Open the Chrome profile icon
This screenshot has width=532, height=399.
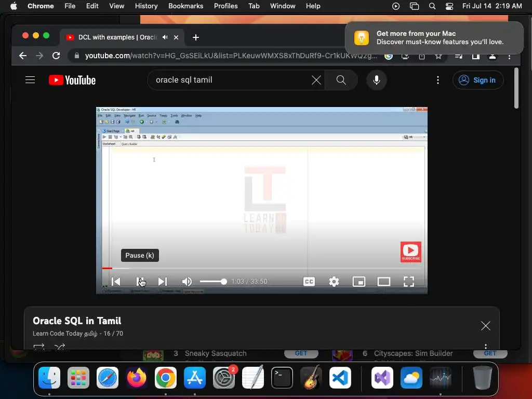493,56
